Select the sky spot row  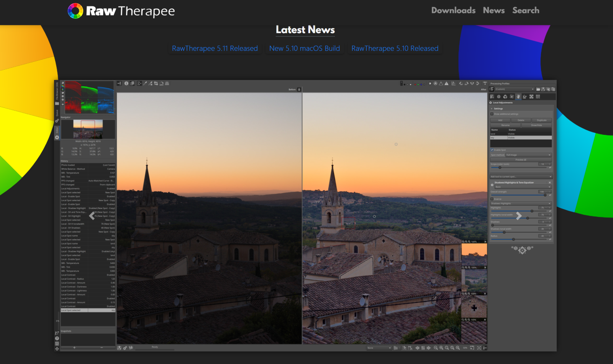click(x=521, y=137)
